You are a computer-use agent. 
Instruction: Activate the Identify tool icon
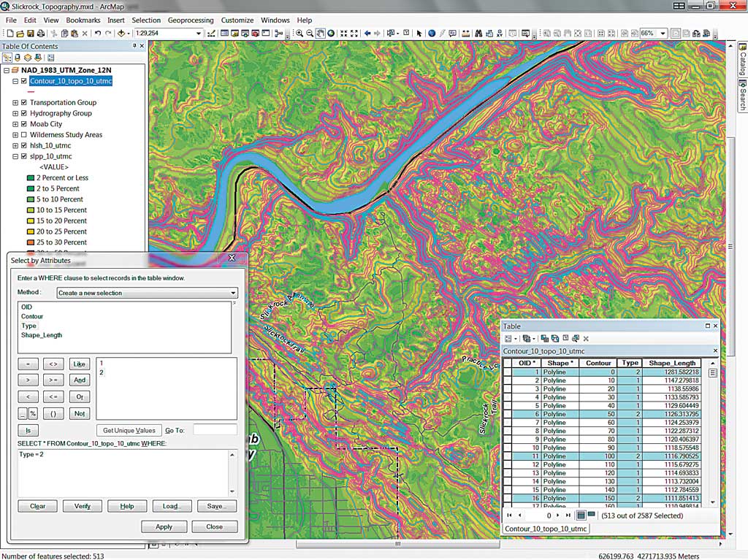[432, 34]
